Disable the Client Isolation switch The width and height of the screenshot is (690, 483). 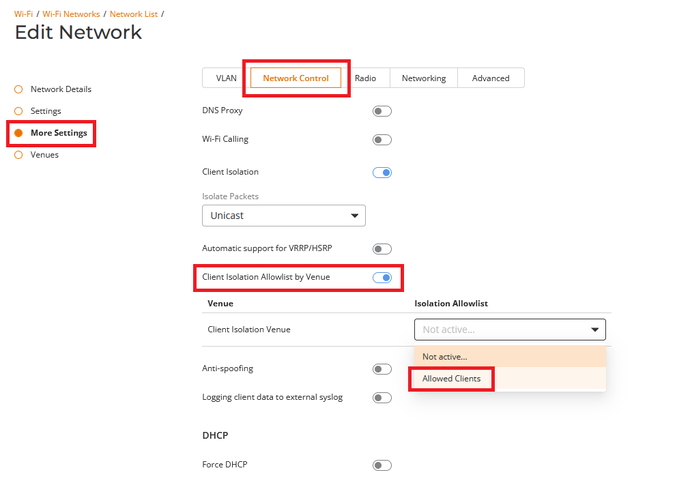point(382,172)
